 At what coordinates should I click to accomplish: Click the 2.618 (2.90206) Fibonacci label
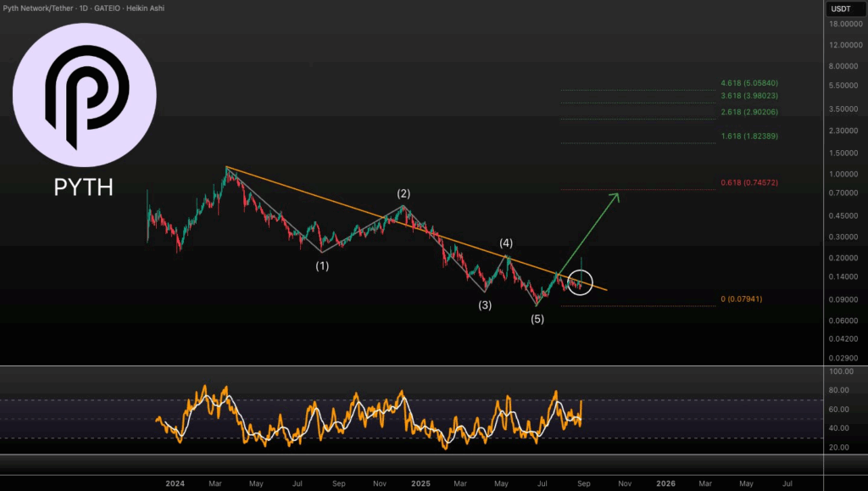(749, 112)
